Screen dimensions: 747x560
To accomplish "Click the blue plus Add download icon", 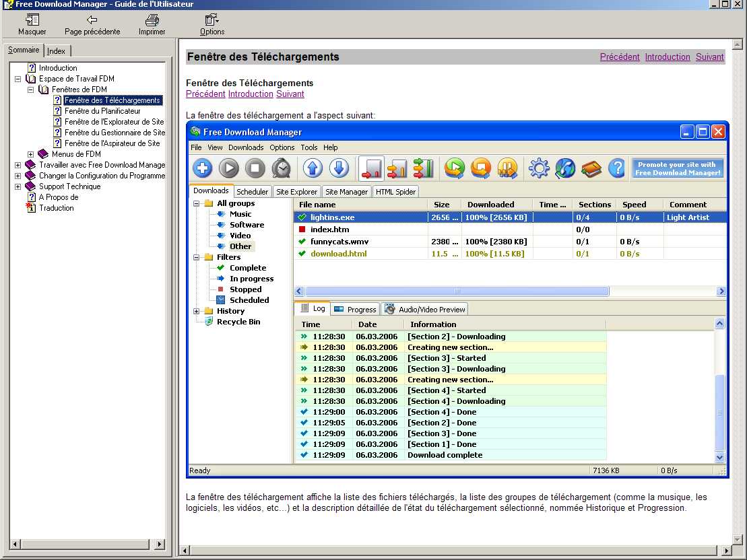I will pos(203,168).
